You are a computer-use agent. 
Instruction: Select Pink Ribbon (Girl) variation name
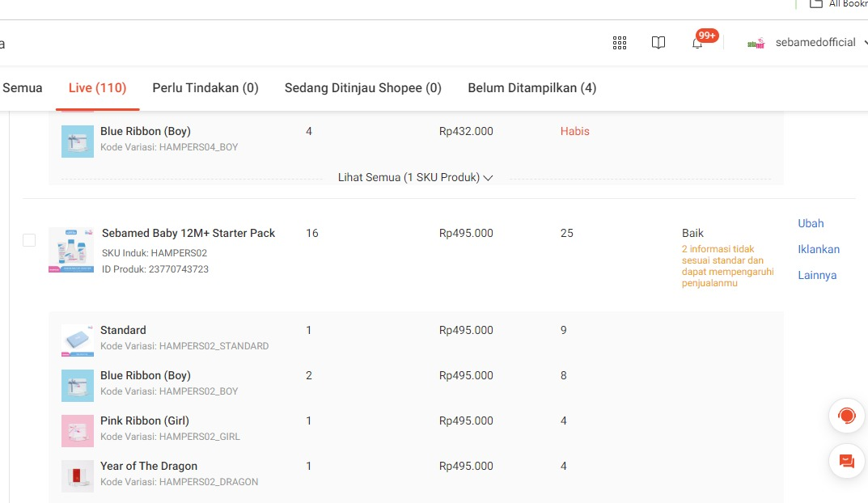tap(145, 421)
